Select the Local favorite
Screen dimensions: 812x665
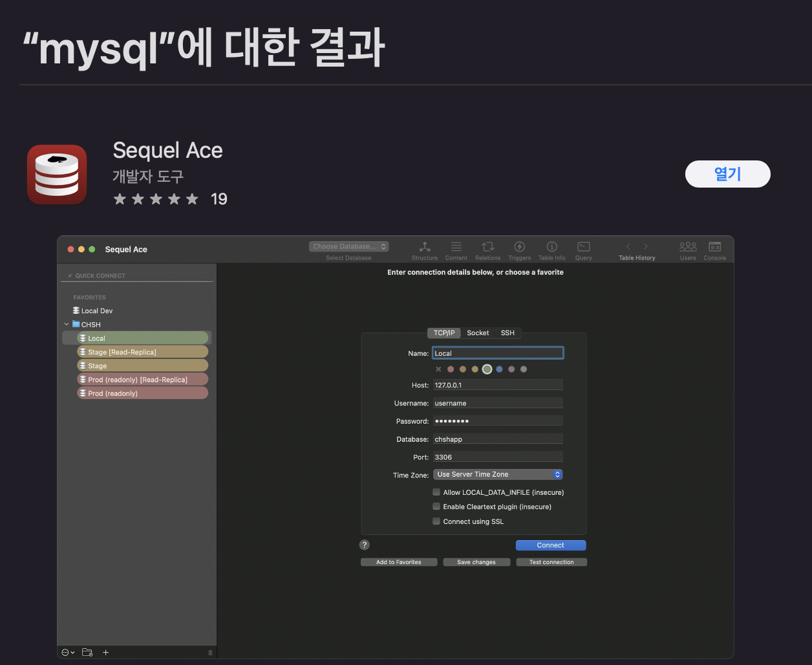click(x=143, y=338)
